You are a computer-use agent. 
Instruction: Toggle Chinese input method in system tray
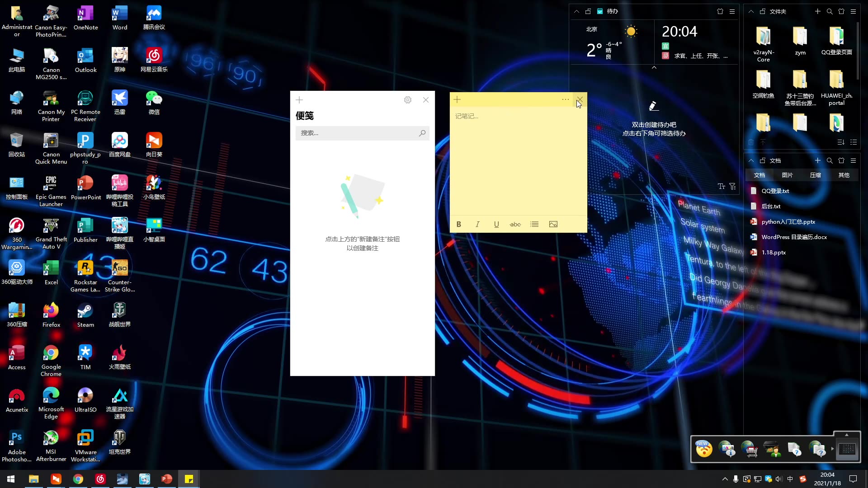tap(790, 479)
